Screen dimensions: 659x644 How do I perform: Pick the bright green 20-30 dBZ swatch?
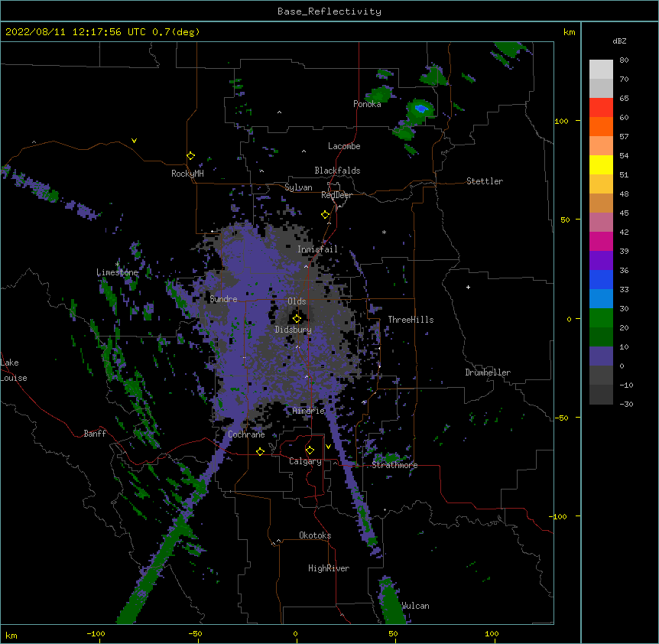coord(601,318)
